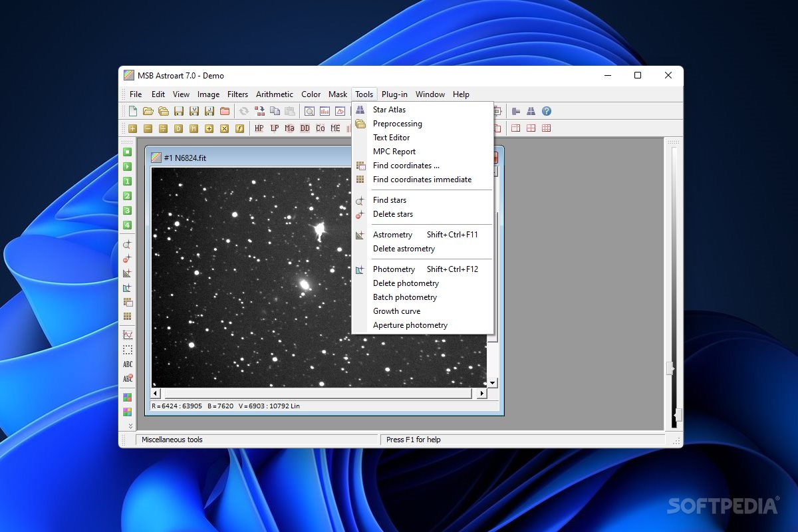Click the gold divide arithmetic icon
Viewport: 798px width, 532px height.
coord(163,128)
